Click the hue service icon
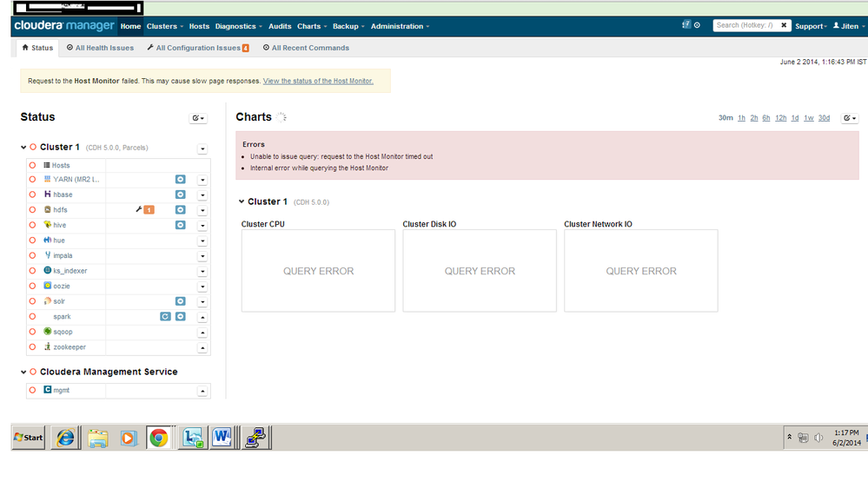 [x=48, y=241]
